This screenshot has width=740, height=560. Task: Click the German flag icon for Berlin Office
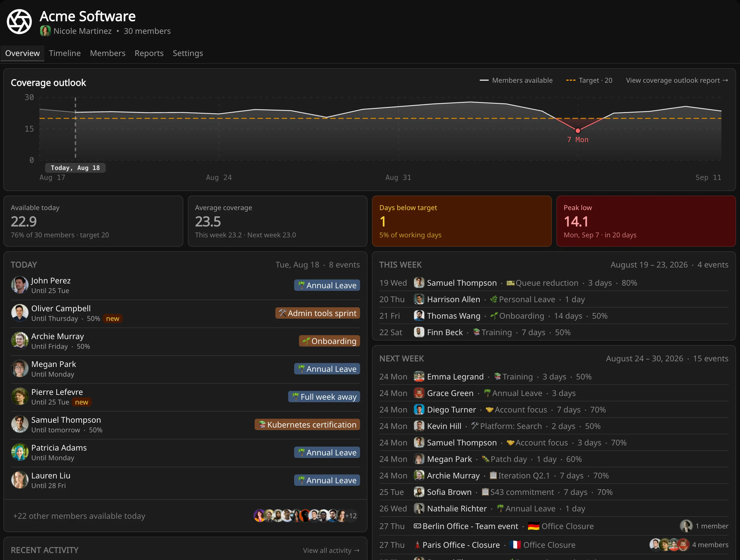pos(533,526)
